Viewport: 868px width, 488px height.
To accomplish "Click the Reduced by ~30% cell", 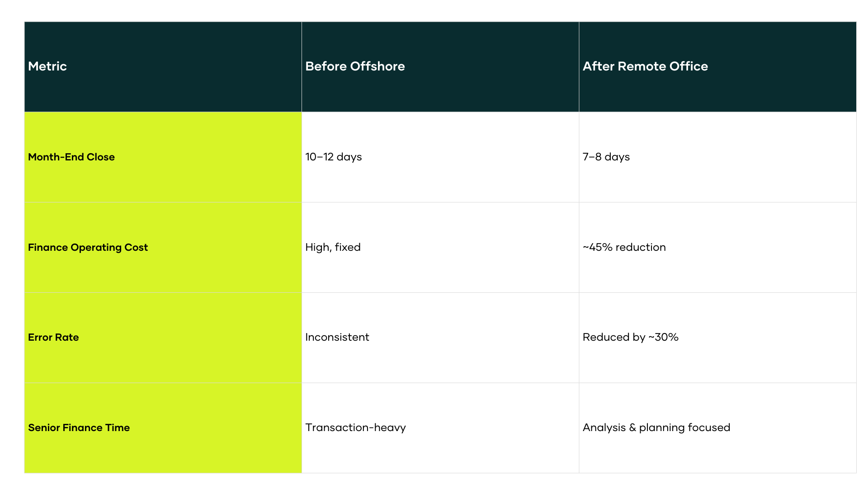I will pos(630,337).
